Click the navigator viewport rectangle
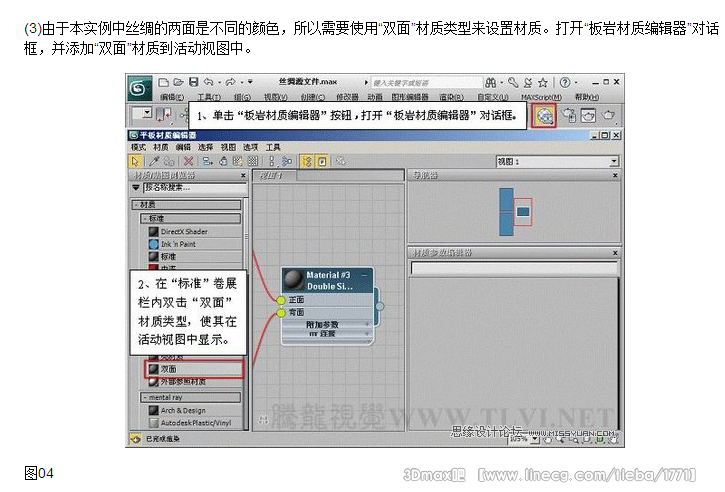This screenshot has width=725, height=492. [523, 212]
